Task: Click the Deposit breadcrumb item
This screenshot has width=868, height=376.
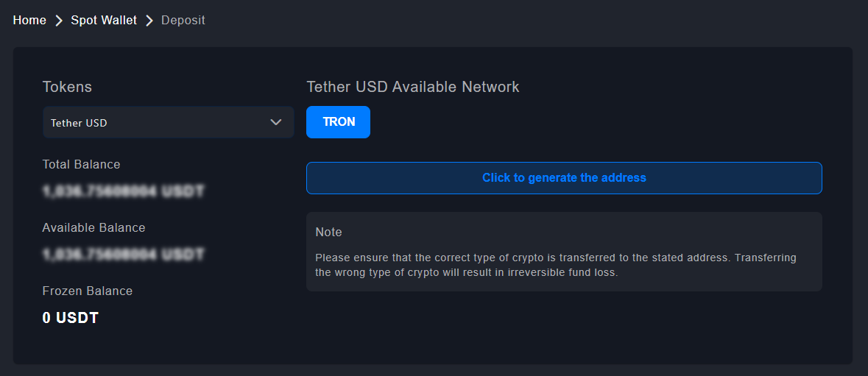Action: (183, 21)
